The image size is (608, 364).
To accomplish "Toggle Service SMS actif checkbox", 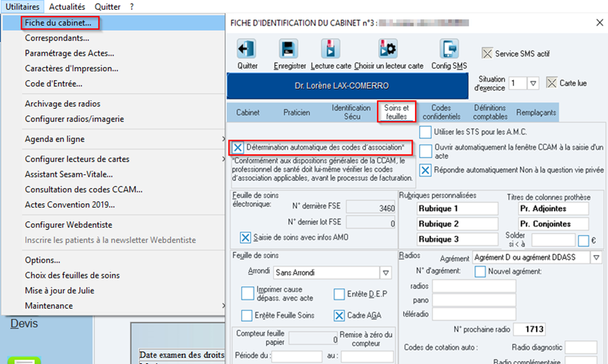I will point(487,53).
